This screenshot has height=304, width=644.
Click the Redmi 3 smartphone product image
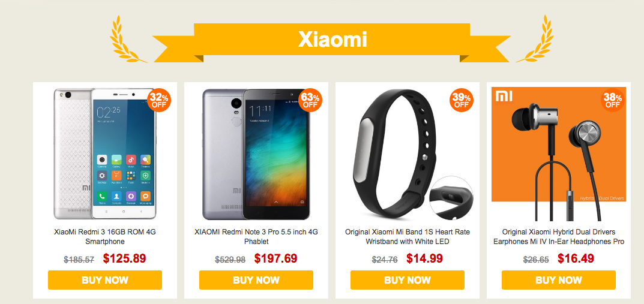(x=105, y=153)
